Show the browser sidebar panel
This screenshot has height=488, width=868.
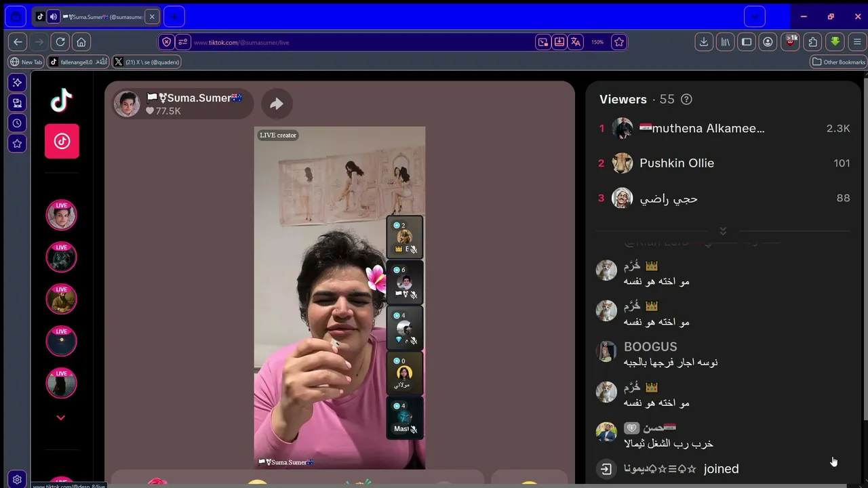[x=747, y=42]
